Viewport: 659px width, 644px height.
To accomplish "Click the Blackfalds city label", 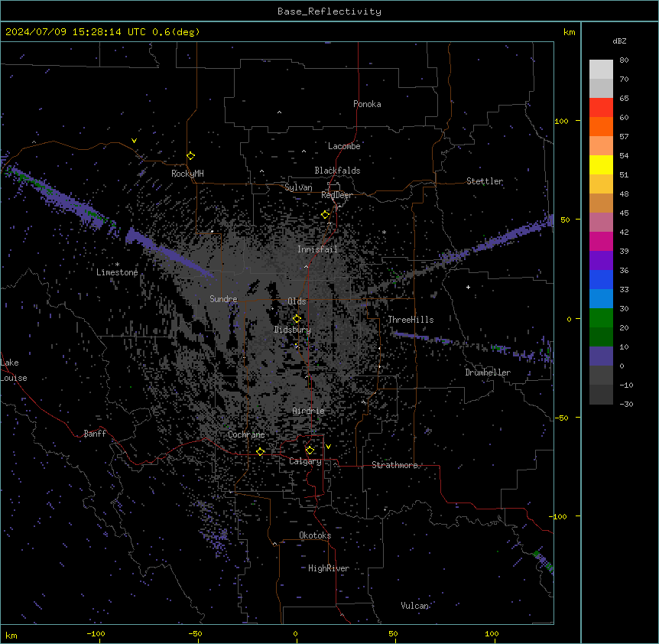I will (337, 171).
